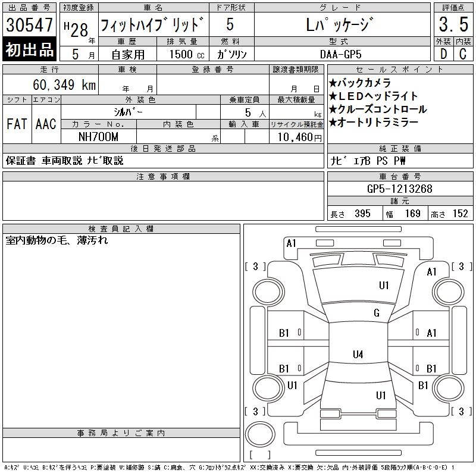Click the A1 mark on right front door
The height and width of the screenshot is (476, 476).
(x=431, y=333)
